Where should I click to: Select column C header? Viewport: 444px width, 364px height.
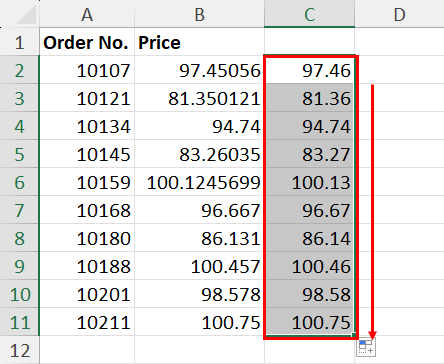(310, 14)
